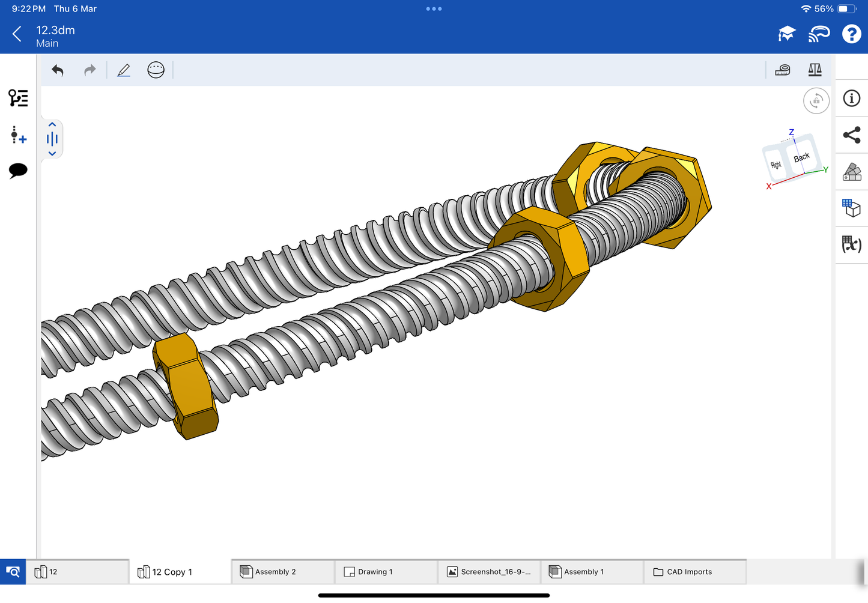Tap the Undo arrow in the toolbar
Viewport: 868px width, 603px height.
[58, 70]
